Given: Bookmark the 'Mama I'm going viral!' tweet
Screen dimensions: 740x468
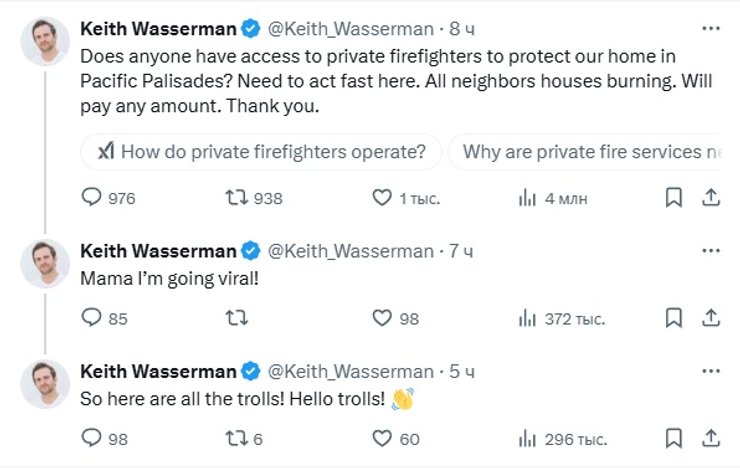Looking at the screenshot, I should click(x=674, y=318).
